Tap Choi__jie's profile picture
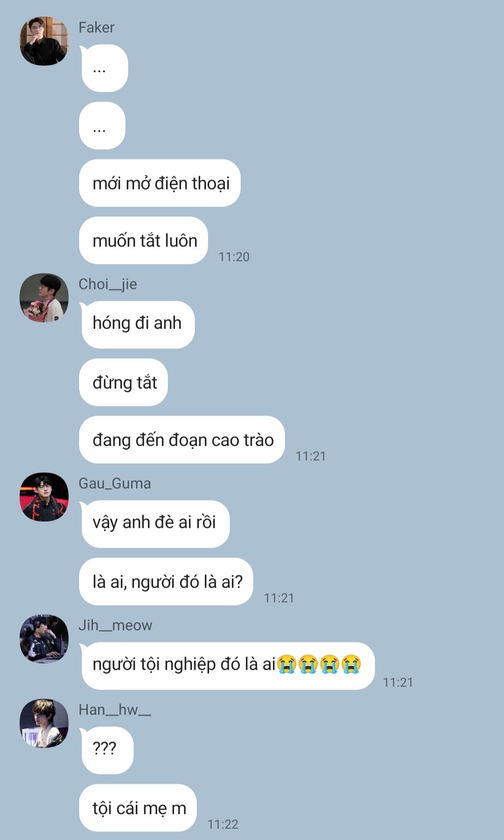The width and height of the screenshot is (504, 840). click(x=44, y=298)
